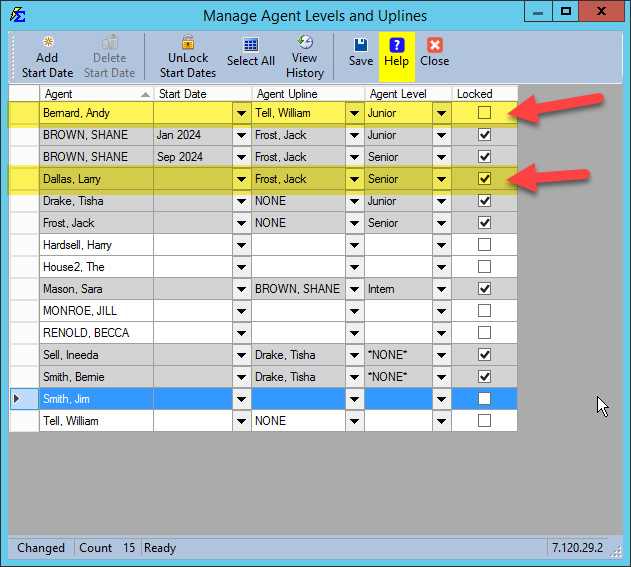Toggle the Locked checkbox for Hardsell, Harry
Screen dimensions: 631x567
coord(485,245)
